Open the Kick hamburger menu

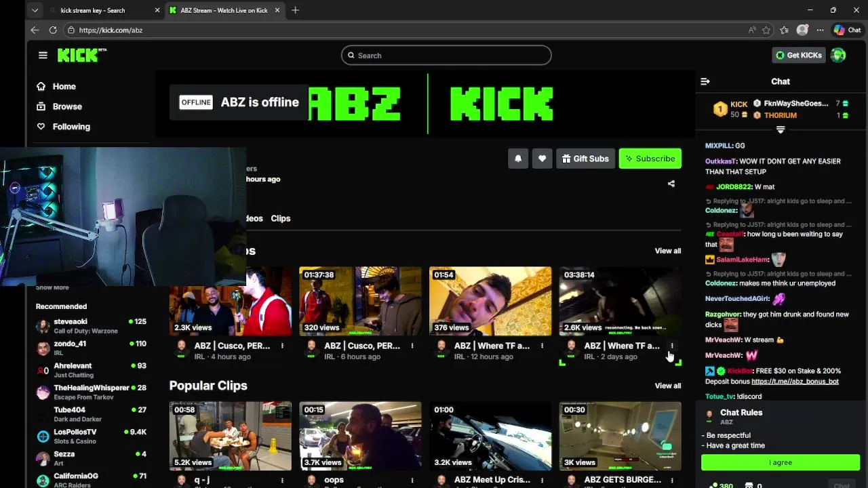[43, 56]
